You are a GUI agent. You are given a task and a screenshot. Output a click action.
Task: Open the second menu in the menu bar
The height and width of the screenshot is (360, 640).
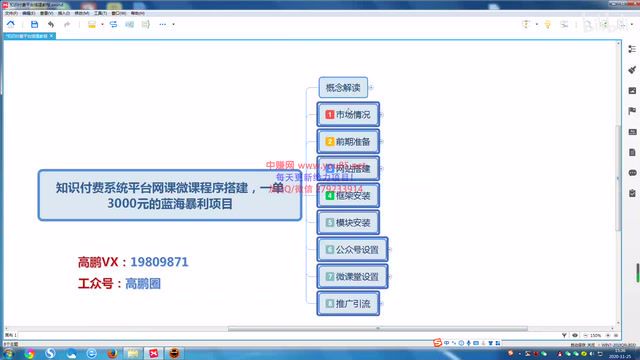[29, 13]
